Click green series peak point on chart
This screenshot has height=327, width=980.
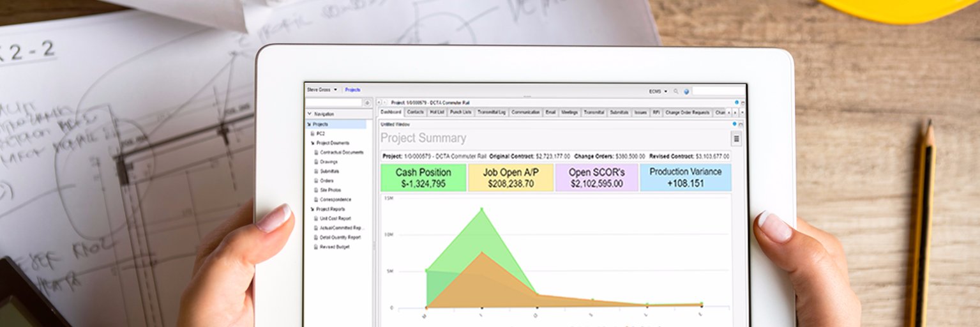tap(481, 209)
